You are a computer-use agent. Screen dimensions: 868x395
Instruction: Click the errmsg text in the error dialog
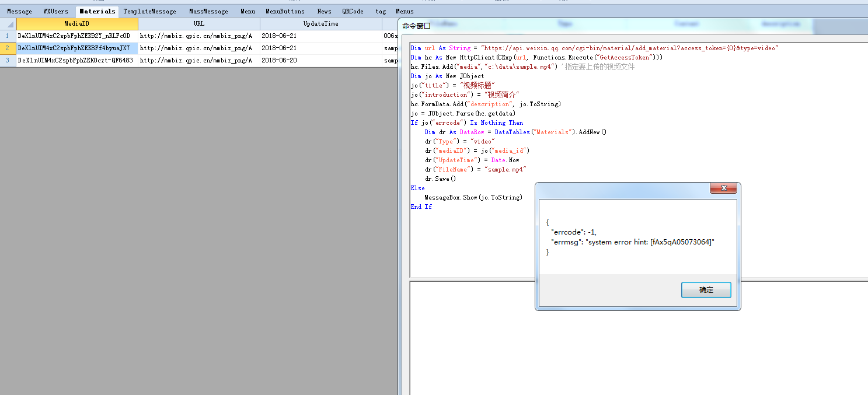pyautogui.click(x=633, y=242)
